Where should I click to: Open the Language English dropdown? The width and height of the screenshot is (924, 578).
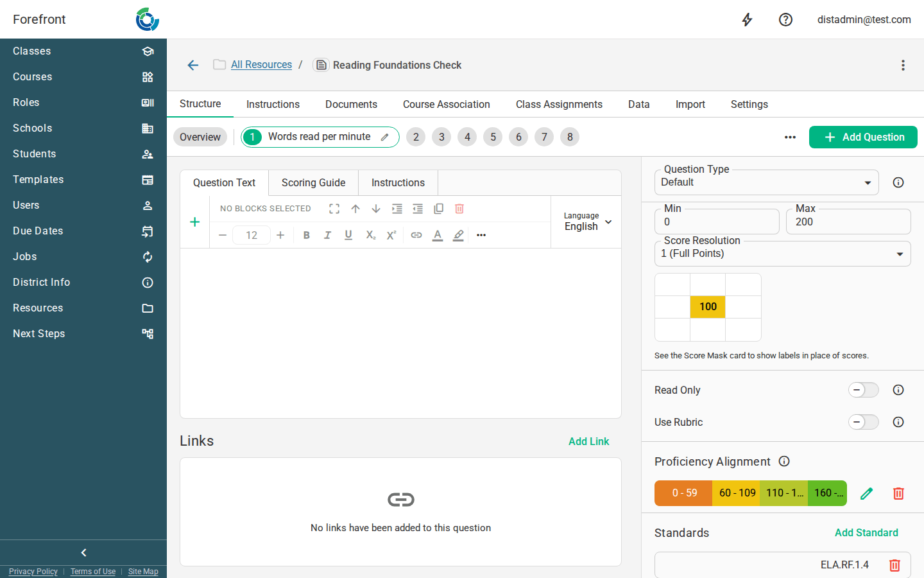point(587,222)
